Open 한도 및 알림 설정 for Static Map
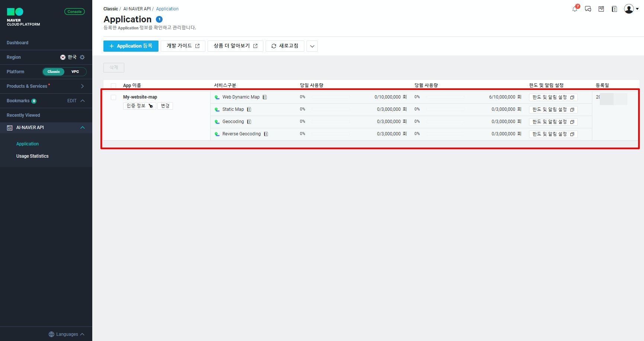Viewport: 644px width, 341px height. point(553,110)
